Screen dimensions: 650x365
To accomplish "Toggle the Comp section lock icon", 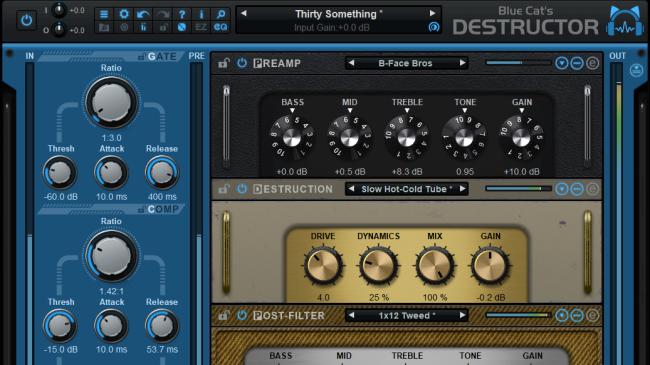I will pos(141,209).
